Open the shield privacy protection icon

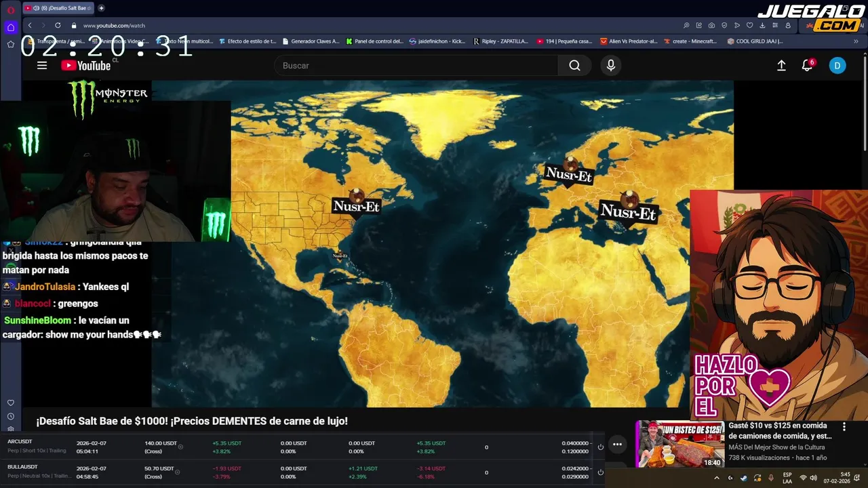pos(724,25)
